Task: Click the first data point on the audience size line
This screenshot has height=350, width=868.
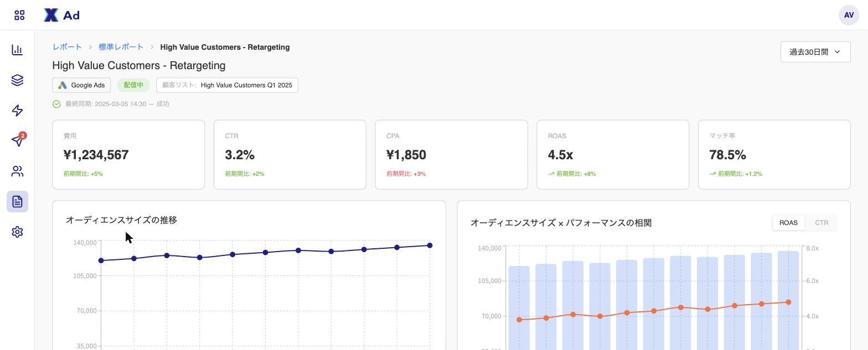Action: coord(101,260)
